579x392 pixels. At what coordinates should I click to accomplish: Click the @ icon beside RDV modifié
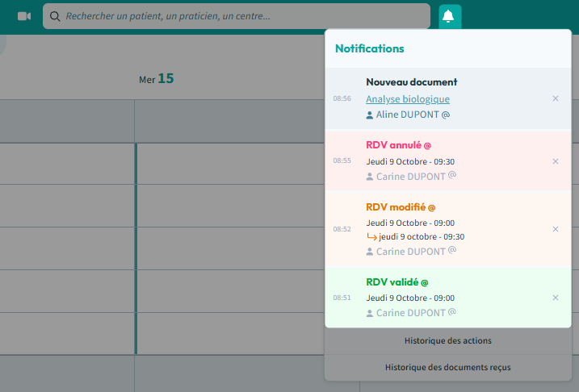[432, 207]
